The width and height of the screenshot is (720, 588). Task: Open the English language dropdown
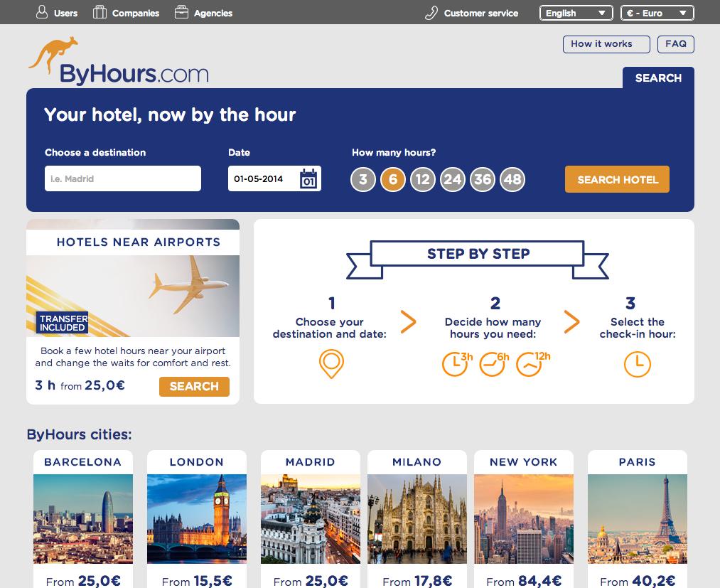[576, 13]
